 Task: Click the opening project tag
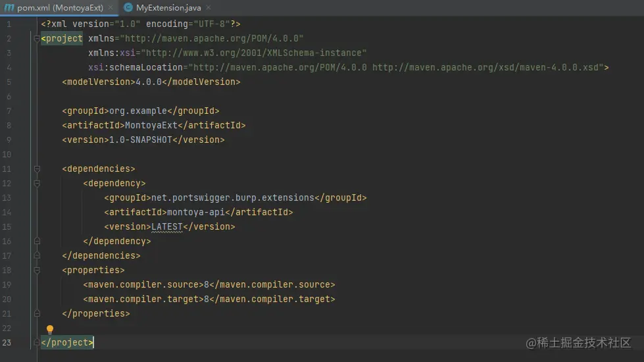click(62, 39)
